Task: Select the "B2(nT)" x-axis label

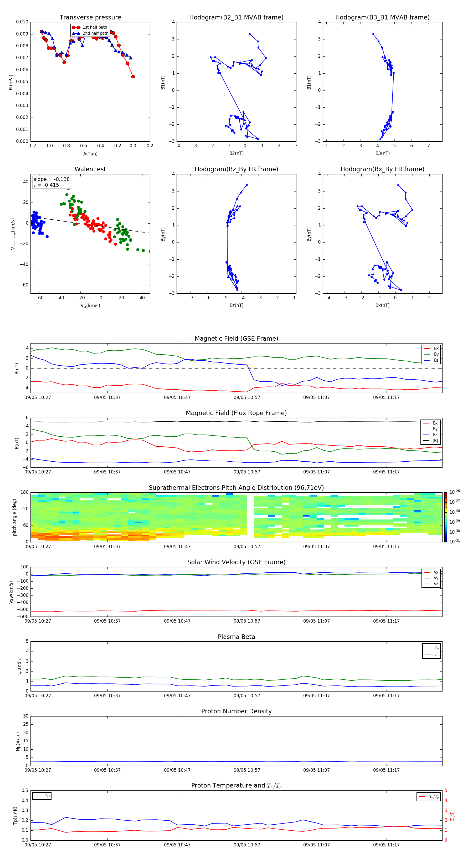Action: (236, 153)
